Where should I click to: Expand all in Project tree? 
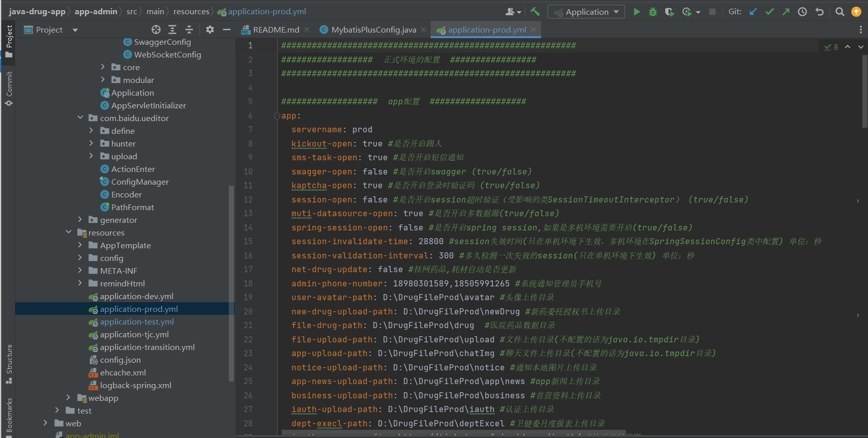tap(172, 30)
